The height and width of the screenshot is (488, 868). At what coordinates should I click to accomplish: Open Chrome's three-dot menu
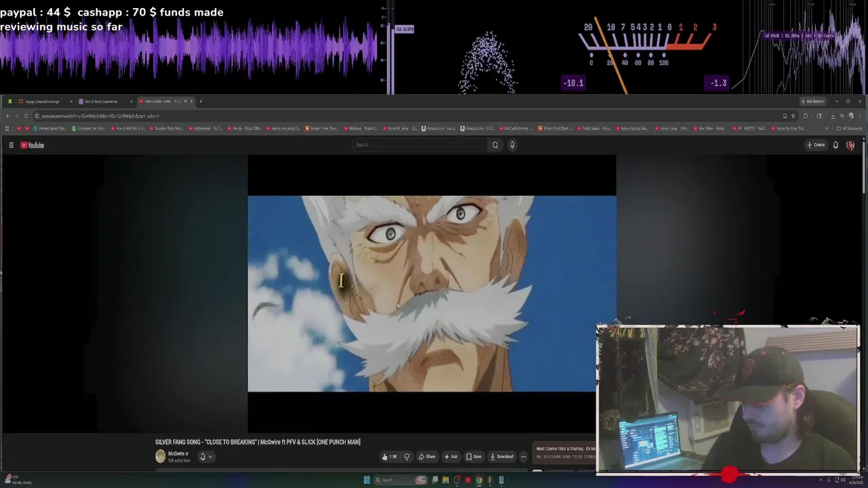tap(860, 116)
